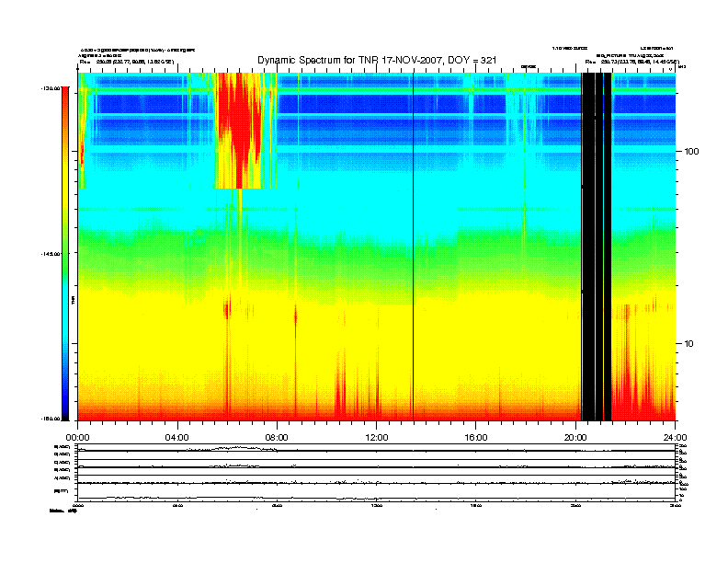Click the black data gap after 20:00
The height and width of the screenshot is (563, 728).
tap(597, 247)
